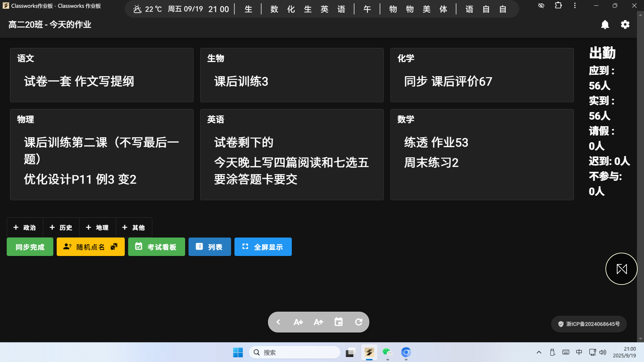Open the notification bell
644x362 pixels.
coord(605,24)
